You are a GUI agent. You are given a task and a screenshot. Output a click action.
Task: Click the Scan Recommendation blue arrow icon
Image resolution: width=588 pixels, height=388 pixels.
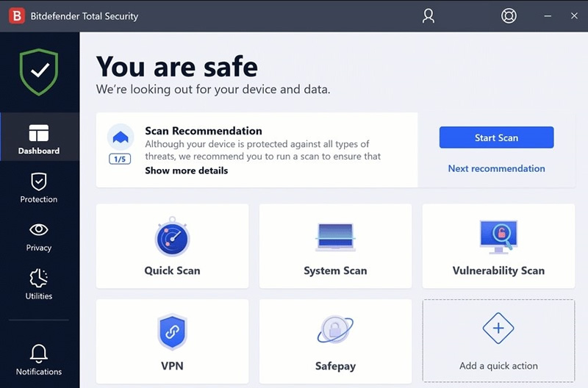(x=121, y=137)
